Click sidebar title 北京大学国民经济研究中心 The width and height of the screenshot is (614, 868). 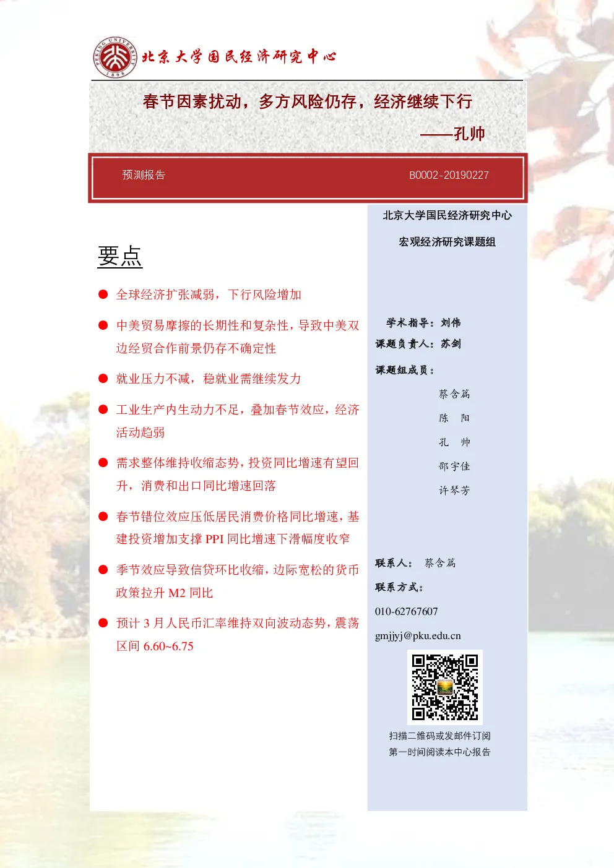(x=447, y=215)
